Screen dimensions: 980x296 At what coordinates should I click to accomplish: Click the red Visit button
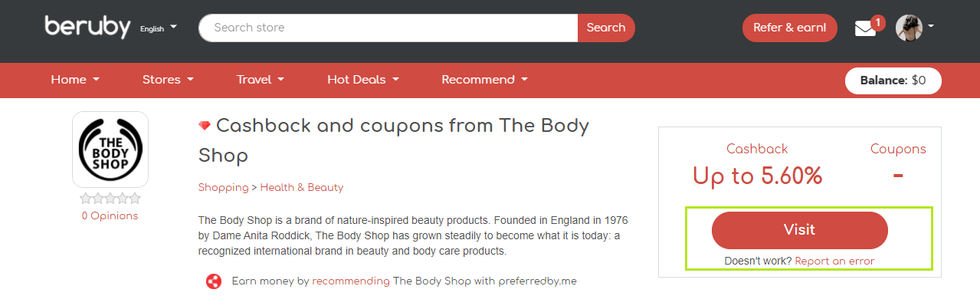coord(799,230)
